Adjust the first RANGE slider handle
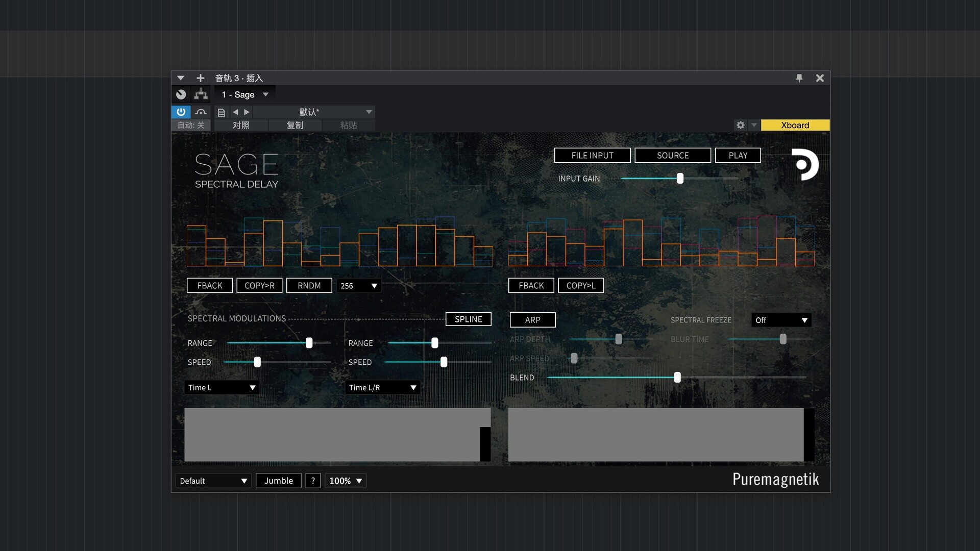 pos(309,343)
